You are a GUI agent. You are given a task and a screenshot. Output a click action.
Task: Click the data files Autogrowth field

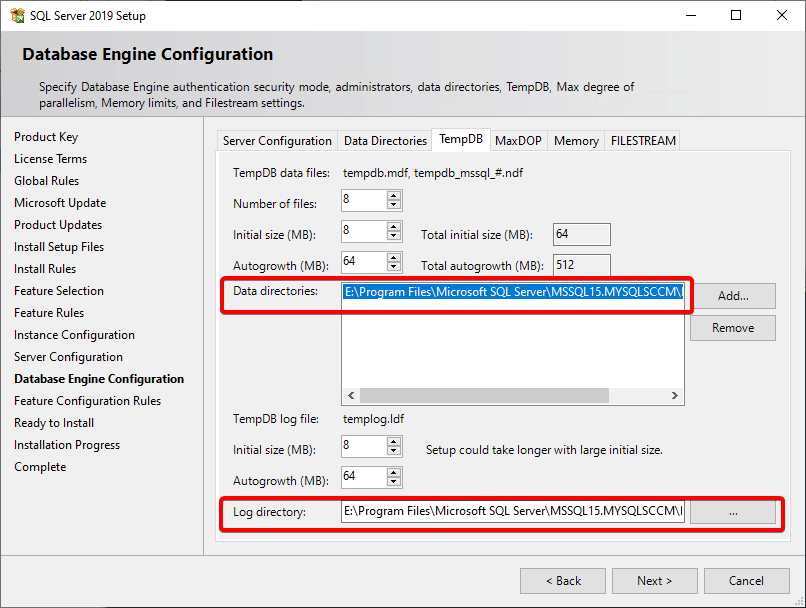[x=364, y=262]
